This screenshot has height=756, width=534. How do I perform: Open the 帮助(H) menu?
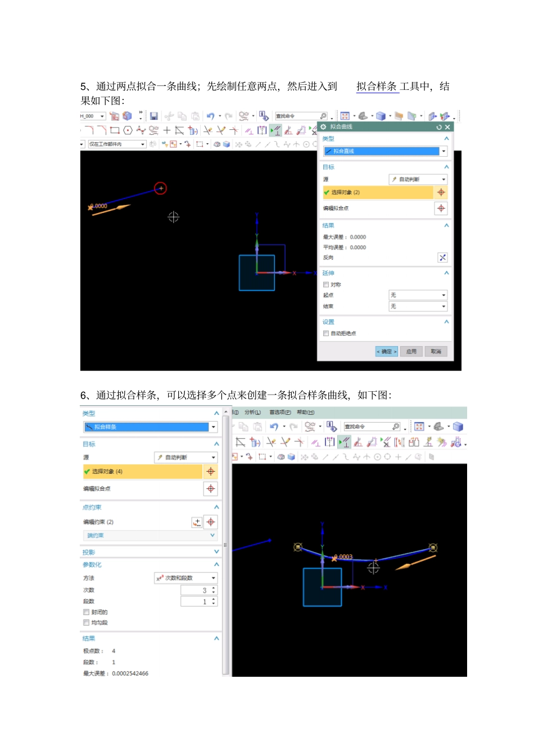[x=306, y=413]
